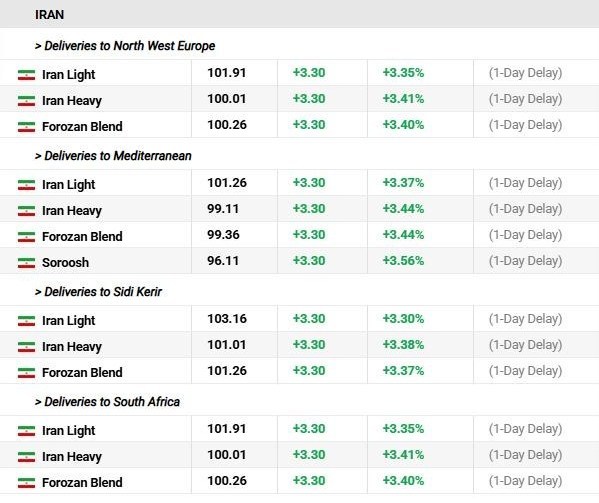This screenshot has width=599, height=503.
Task: Expand Deliveries to North West Europe section
Action: click(x=125, y=46)
